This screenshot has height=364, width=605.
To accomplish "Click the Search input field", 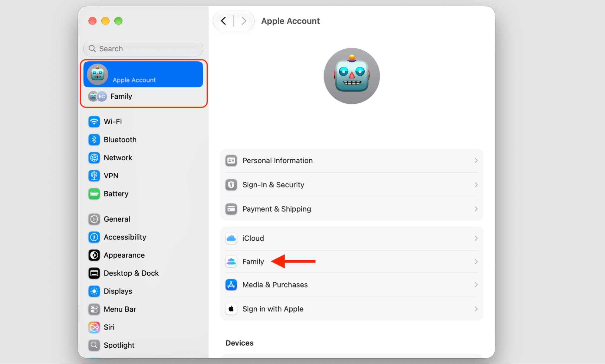I will coord(143,49).
